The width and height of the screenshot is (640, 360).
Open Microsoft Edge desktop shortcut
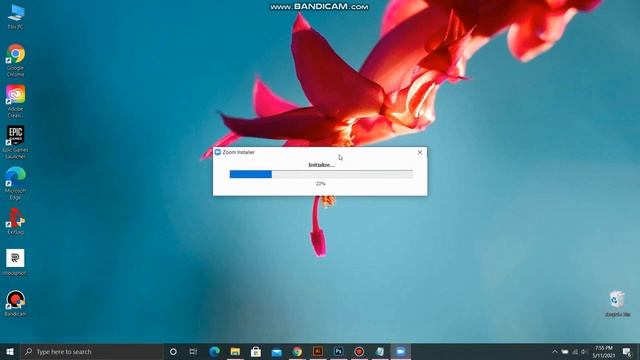click(16, 183)
